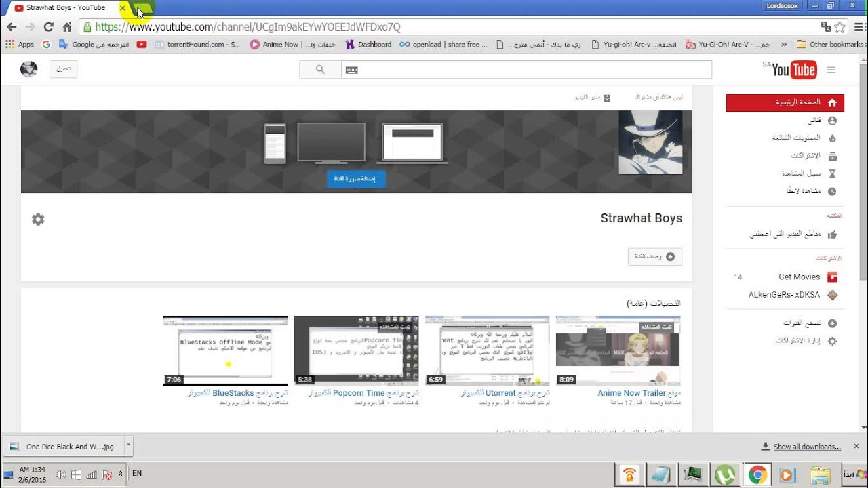Click the Channel description add button
This screenshot has height=488, width=868.
pyautogui.click(x=654, y=257)
